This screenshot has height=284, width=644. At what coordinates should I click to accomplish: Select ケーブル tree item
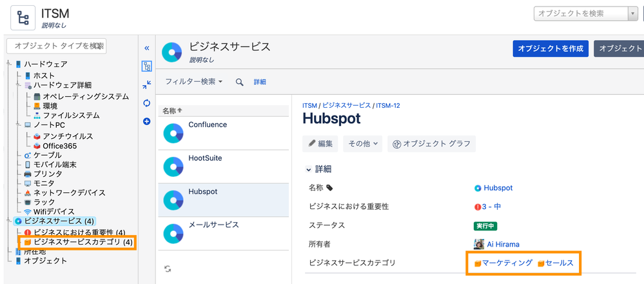(x=47, y=155)
